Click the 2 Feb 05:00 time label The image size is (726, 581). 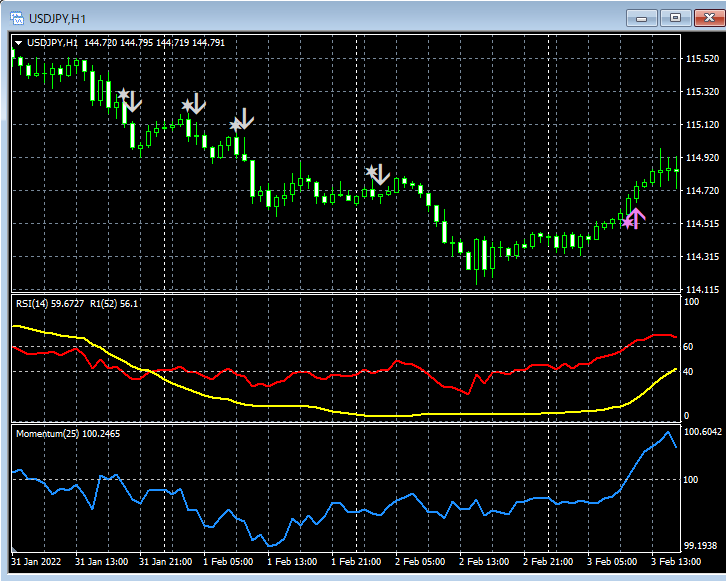pos(420,562)
